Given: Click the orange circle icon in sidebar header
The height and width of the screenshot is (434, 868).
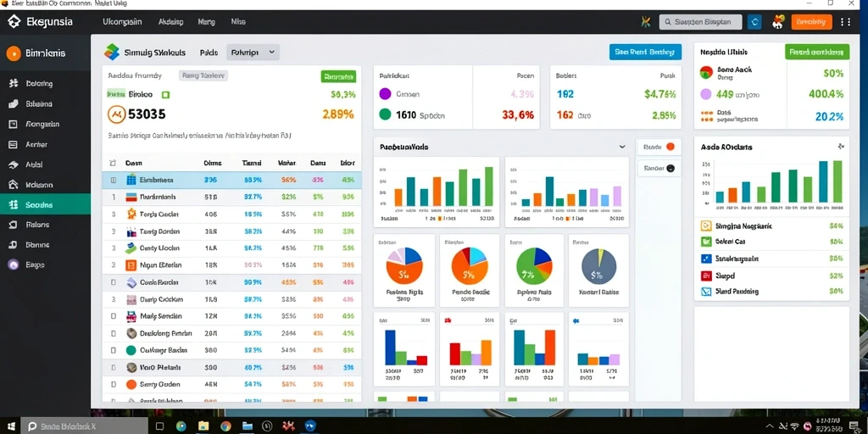Looking at the screenshot, I should [14, 53].
